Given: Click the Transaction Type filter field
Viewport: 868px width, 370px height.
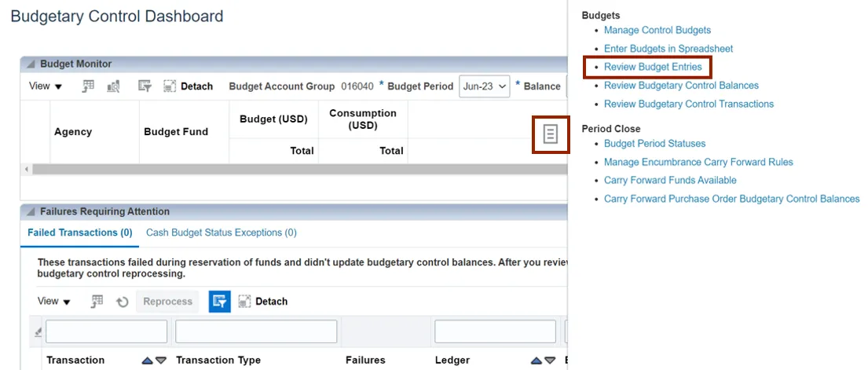Looking at the screenshot, I should [256, 332].
